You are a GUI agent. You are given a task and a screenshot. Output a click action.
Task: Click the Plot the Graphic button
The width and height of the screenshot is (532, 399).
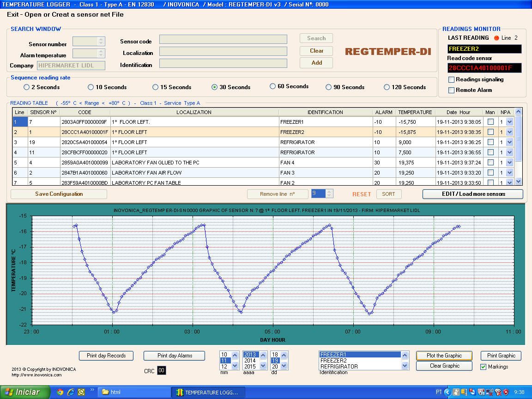pyautogui.click(x=444, y=356)
